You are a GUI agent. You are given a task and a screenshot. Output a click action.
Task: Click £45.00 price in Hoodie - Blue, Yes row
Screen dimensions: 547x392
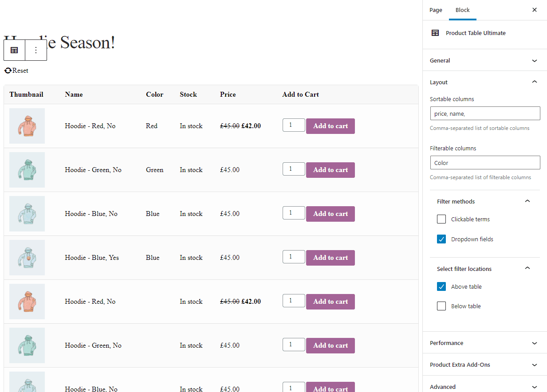(x=230, y=258)
